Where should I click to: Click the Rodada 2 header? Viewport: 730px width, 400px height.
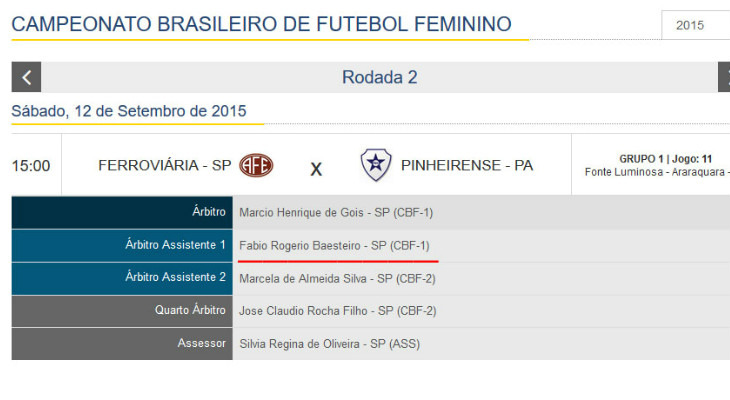(379, 77)
